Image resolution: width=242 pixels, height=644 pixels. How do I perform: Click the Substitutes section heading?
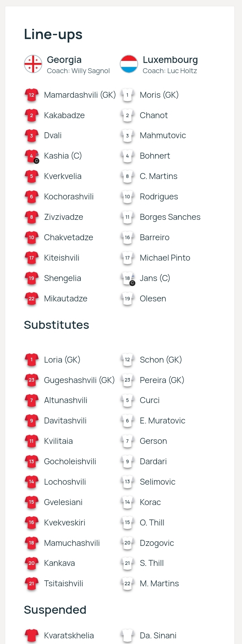[x=57, y=325]
